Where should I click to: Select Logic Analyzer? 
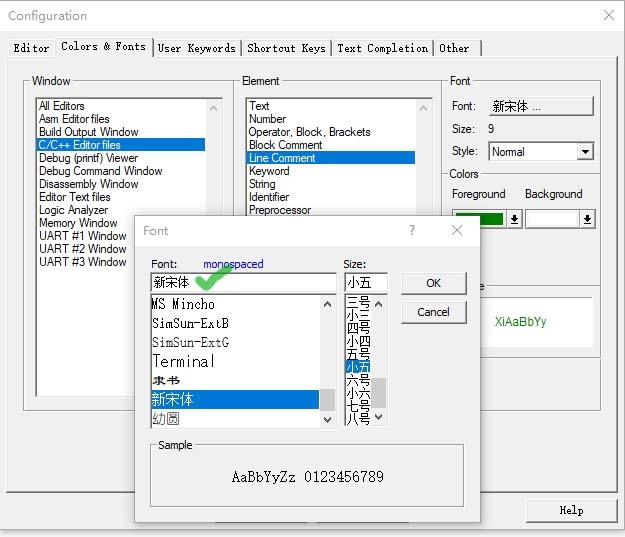click(x=121, y=210)
